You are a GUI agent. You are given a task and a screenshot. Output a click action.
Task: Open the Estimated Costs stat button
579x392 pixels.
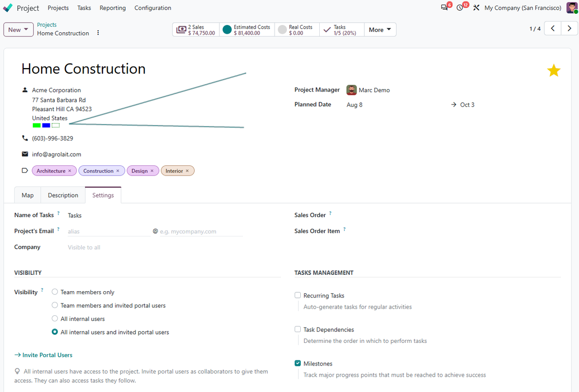click(x=247, y=30)
